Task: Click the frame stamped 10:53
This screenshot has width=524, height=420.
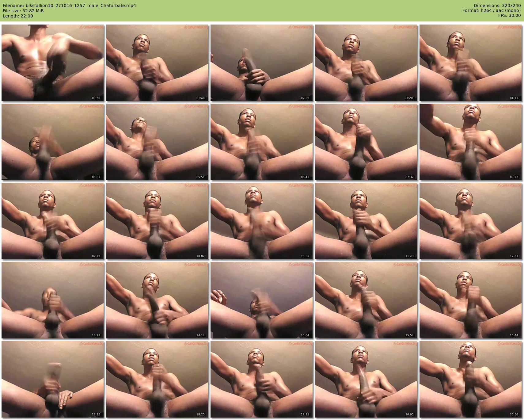Action: [262, 221]
